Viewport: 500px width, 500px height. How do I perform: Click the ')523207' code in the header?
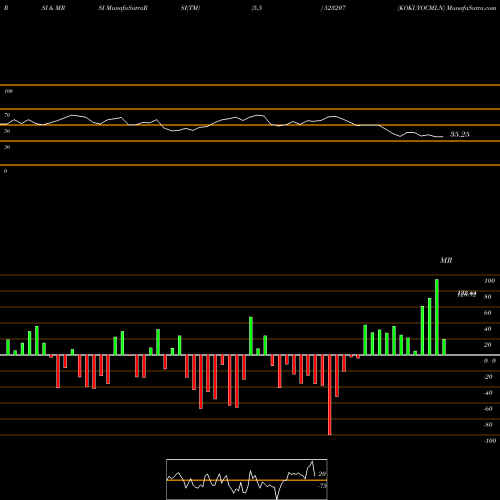(333, 8)
